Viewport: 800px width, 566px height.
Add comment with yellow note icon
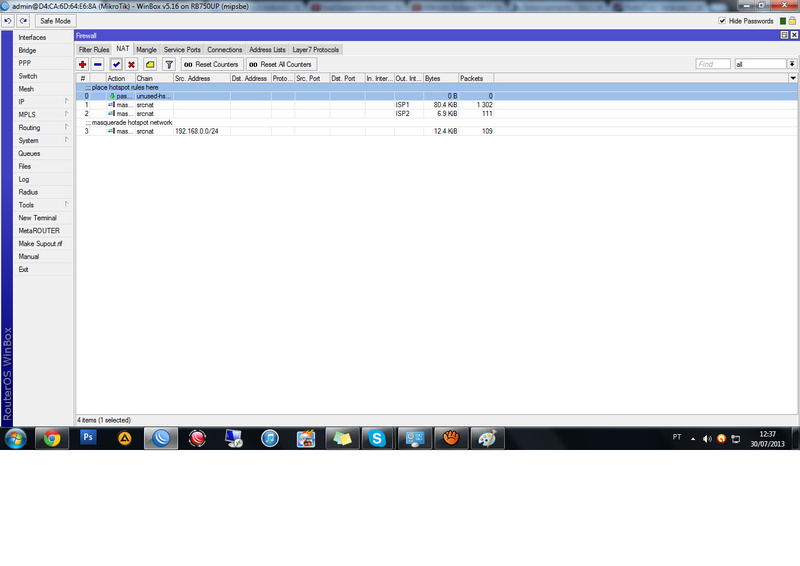(150, 64)
